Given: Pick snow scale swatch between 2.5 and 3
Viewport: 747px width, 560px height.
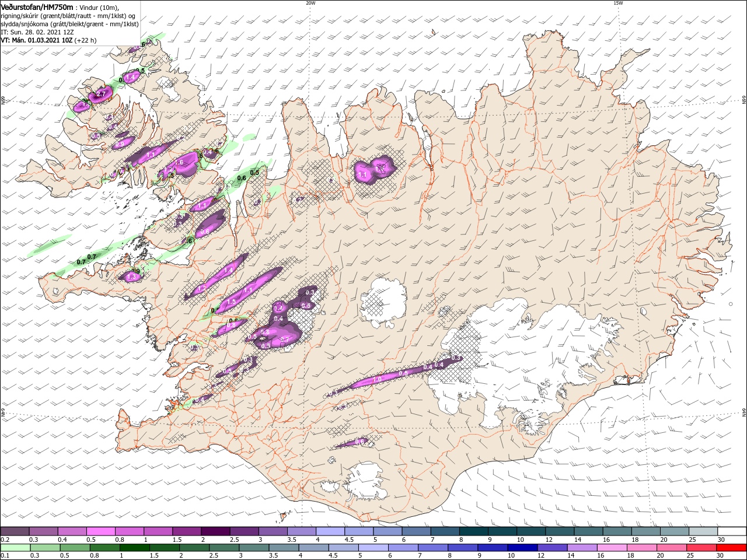Looking at the screenshot, I should click(x=244, y=531).
